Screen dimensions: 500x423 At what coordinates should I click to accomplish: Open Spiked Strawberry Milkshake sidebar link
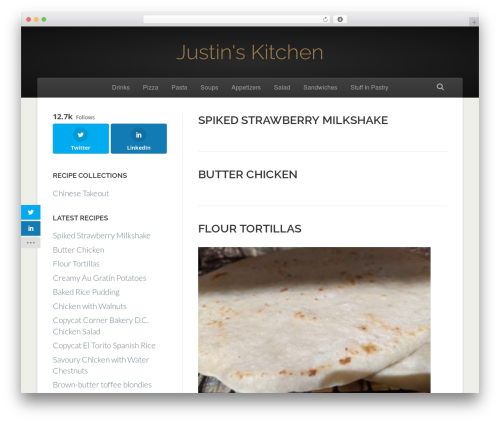coord(101,236)
